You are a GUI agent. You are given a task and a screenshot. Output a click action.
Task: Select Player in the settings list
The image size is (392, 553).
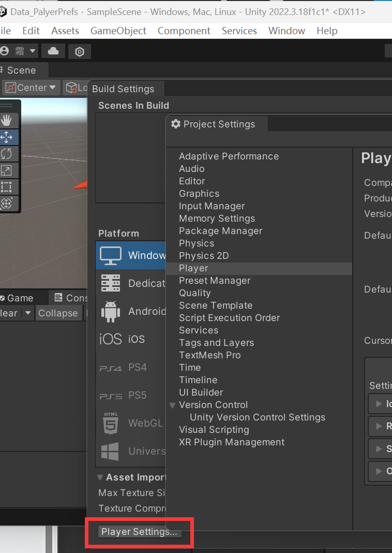(259, 268)
